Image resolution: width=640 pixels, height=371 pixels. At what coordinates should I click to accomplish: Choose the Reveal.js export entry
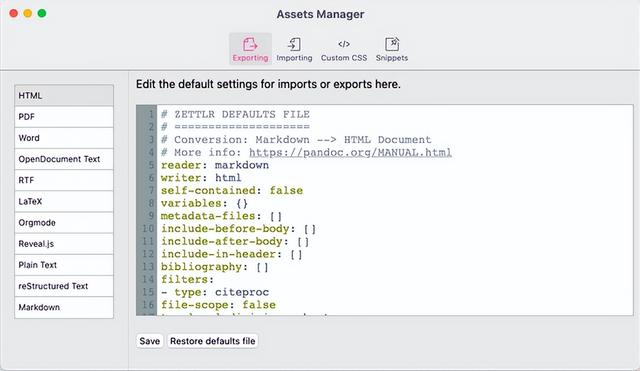point(64,244)
